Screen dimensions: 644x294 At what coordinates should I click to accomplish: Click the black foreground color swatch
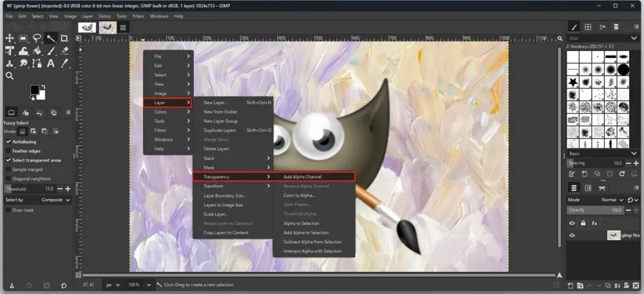point(35,90)
